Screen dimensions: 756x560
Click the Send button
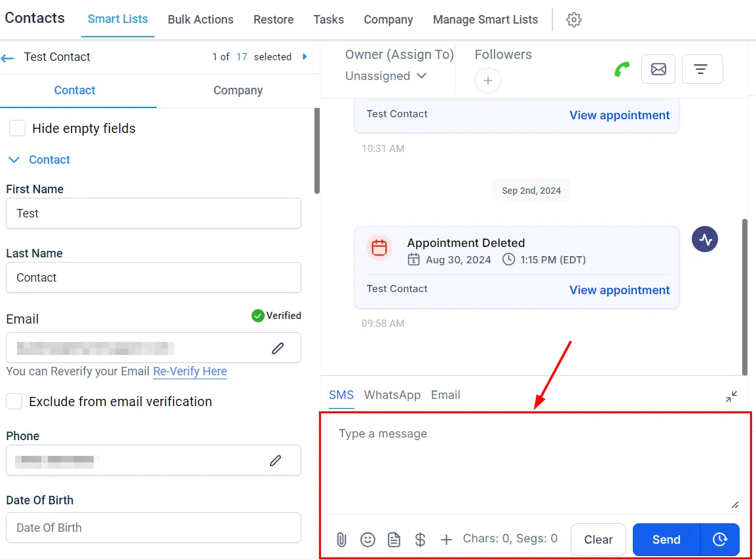point(666,540)
